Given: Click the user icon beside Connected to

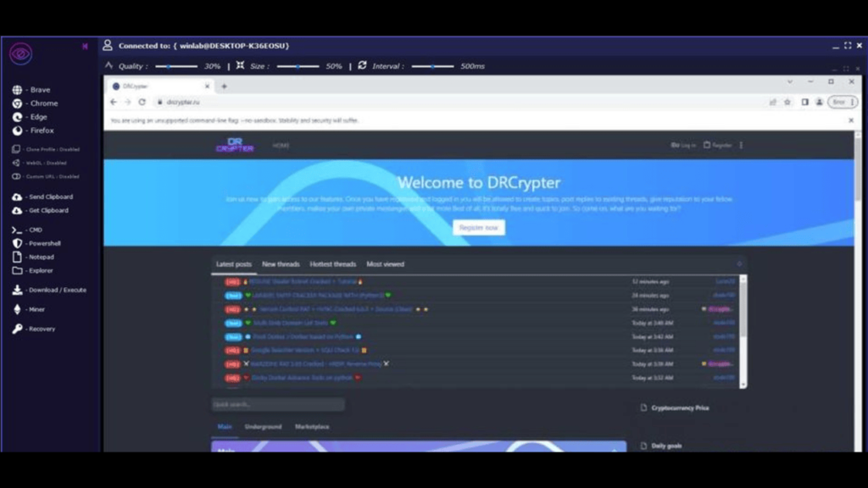Looking at the screenshot, I should pos(108,46).
